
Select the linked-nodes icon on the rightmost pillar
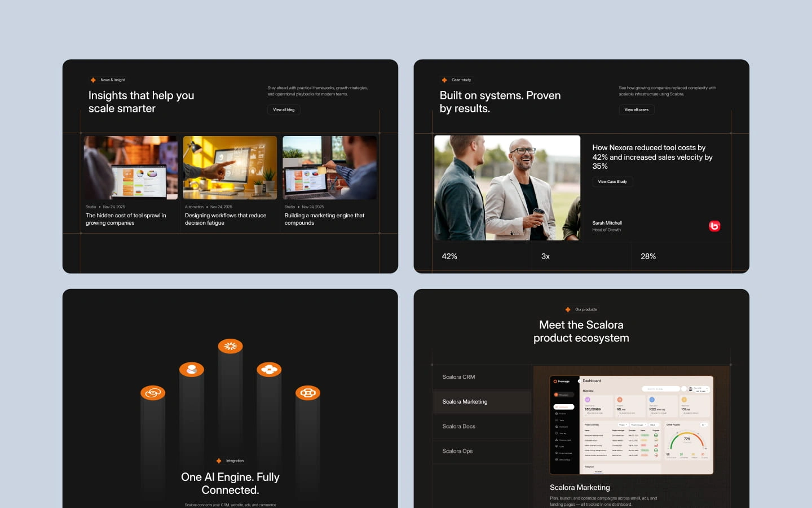(308, 392)
